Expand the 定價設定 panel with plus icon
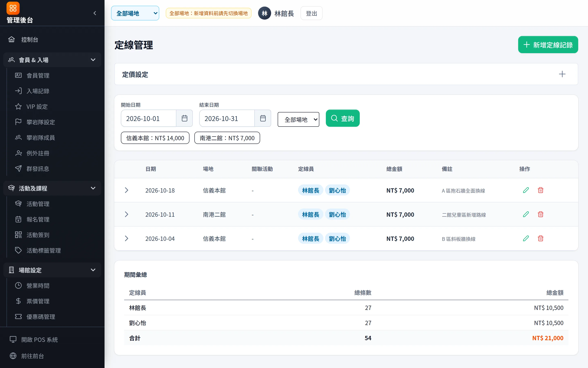Viewport: 588px width, 368px height. [562, 74]
